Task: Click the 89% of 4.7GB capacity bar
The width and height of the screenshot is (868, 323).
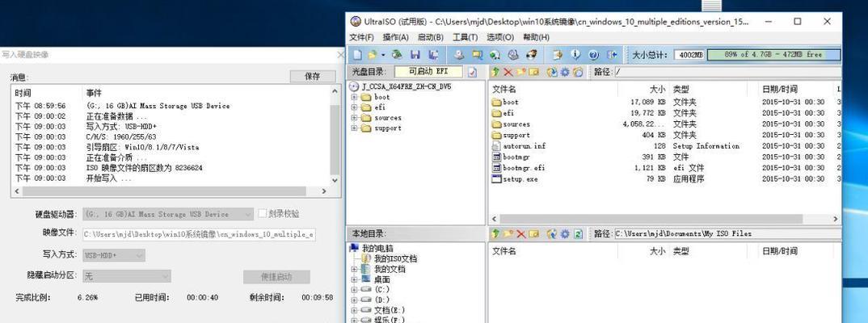Action: [x=773, y=55]
